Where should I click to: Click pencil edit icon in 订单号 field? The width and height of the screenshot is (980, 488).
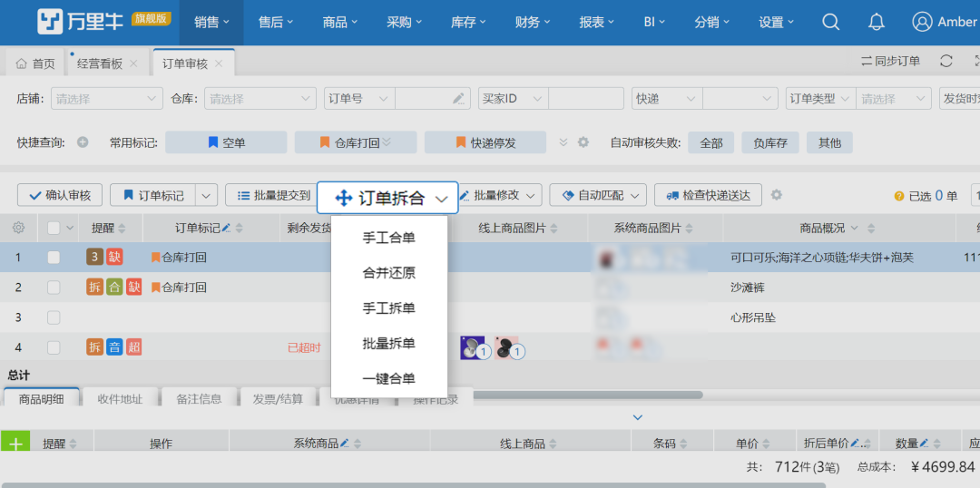459,98
